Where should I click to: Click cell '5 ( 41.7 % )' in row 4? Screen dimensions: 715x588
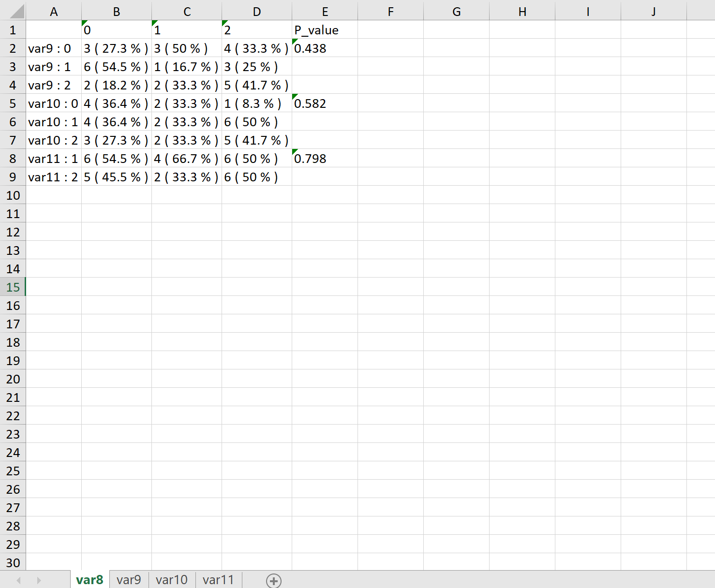[257, 85]
